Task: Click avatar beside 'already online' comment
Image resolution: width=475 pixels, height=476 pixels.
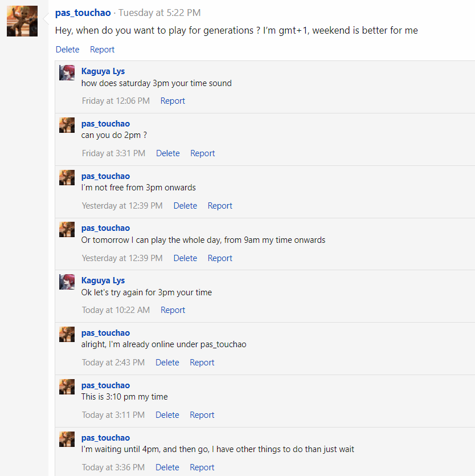Action: click(x=67, y=335)
